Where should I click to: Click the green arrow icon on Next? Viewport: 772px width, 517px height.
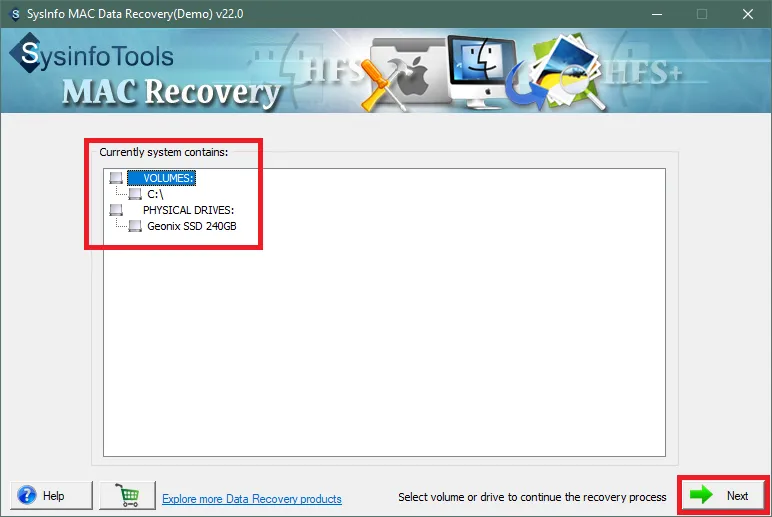point(701,495)
